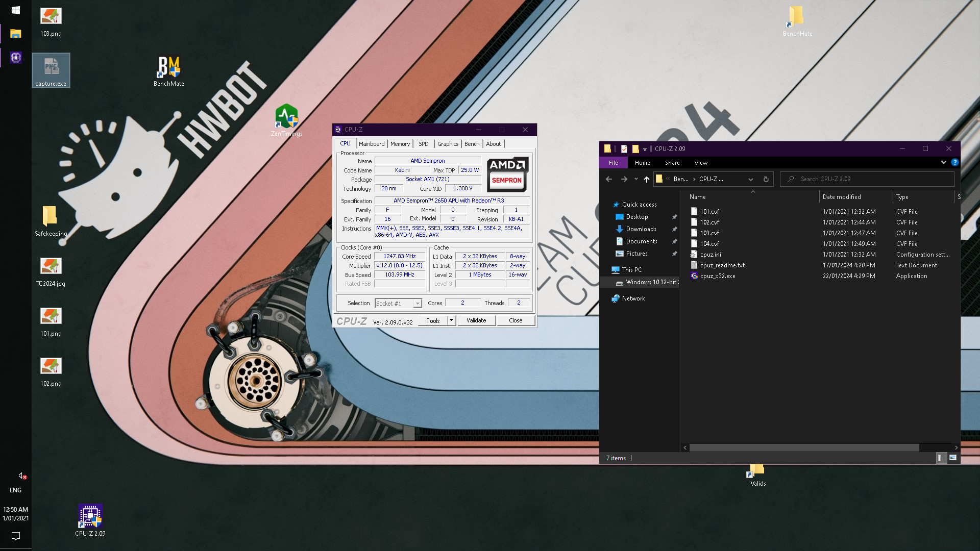Click the Validate button in CPU-Z
The image size is (980, 551).
coord(476,320)
